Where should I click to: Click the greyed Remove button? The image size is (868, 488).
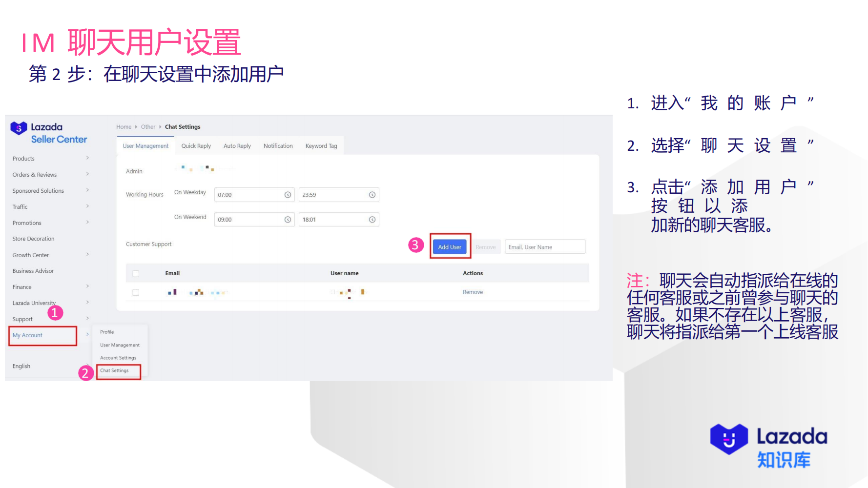click(x=486, y=247)
